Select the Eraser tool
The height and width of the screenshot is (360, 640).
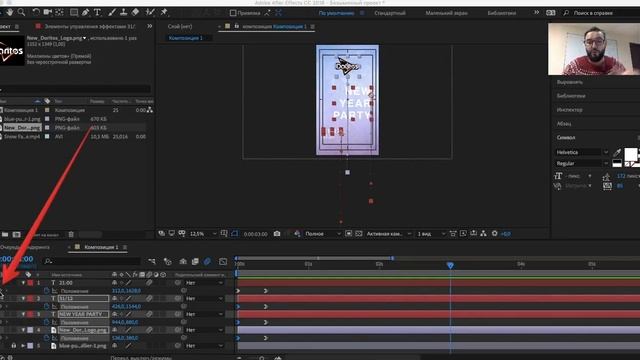coord(135,13)
